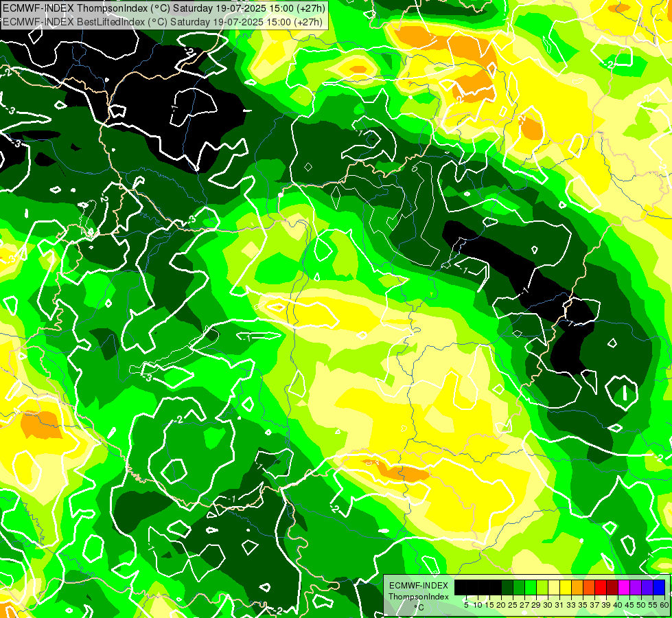Click the legend tick value '40'
This screenshot has height=618, width=672.
[x=618, y=605]
